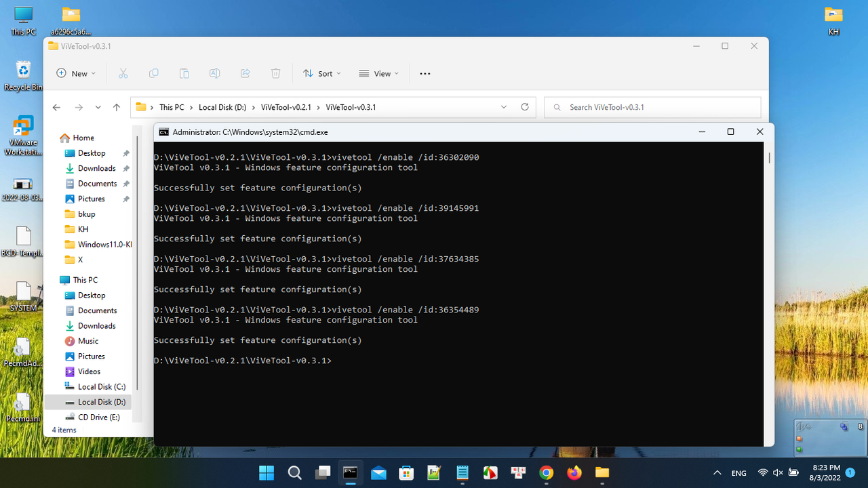Open the New dropdown in Explorer

[75, 73]
